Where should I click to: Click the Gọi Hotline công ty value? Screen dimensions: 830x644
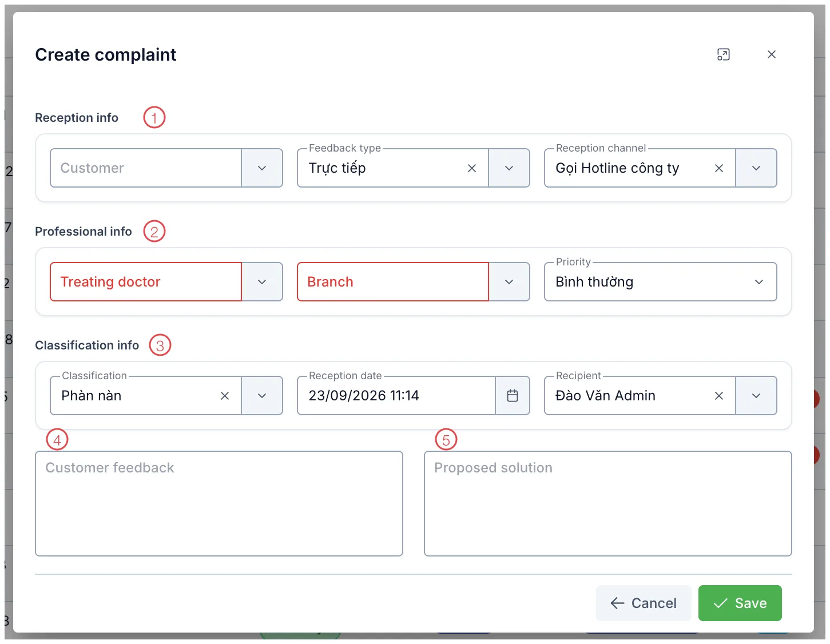point(617,168)
